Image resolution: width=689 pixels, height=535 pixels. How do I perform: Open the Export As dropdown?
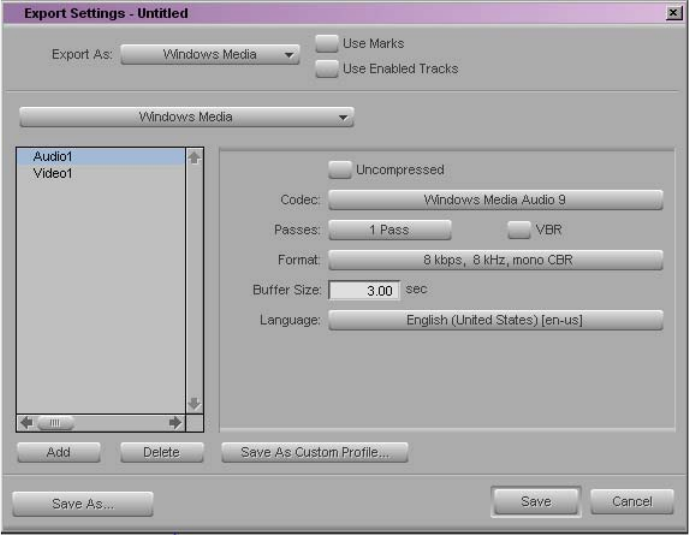click(x=210, y=54)
